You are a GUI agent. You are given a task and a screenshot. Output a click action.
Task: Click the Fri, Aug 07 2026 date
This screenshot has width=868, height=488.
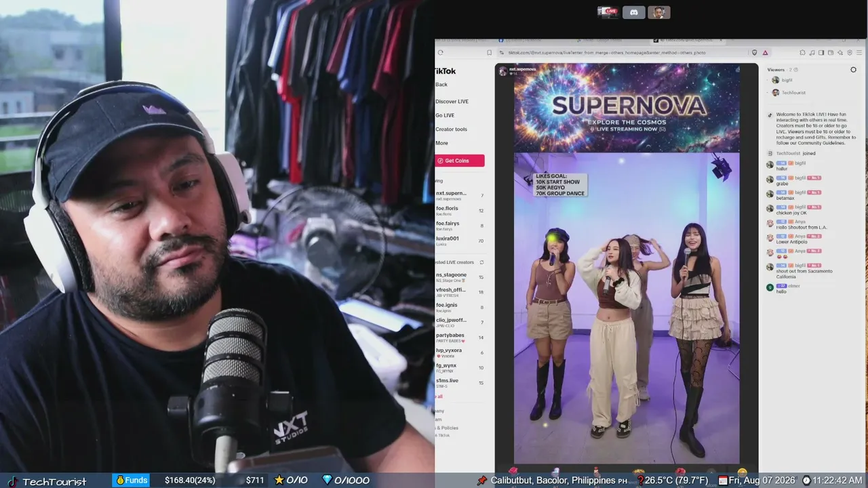click(x=762, y=481)
